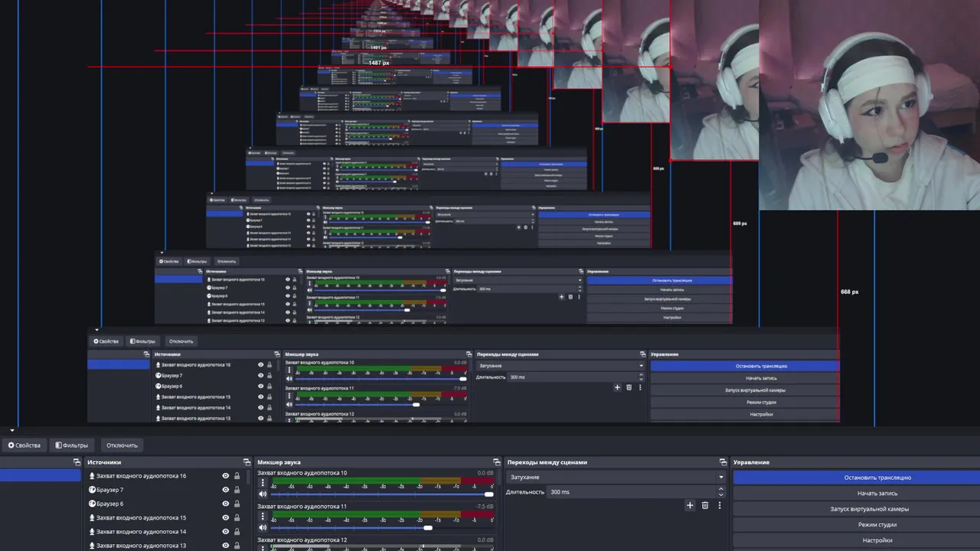This screenshot has width=980, height=551.
Task: Click the Управление dock title
Action: [x=751, y=462]
